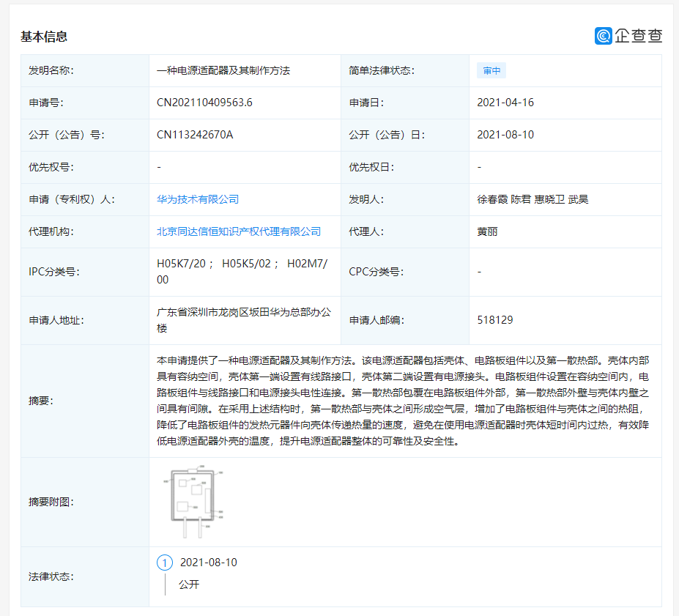Click the agent name 黄丽
Viewport: 679px width, 616px height.
click(x=487, y=231)
